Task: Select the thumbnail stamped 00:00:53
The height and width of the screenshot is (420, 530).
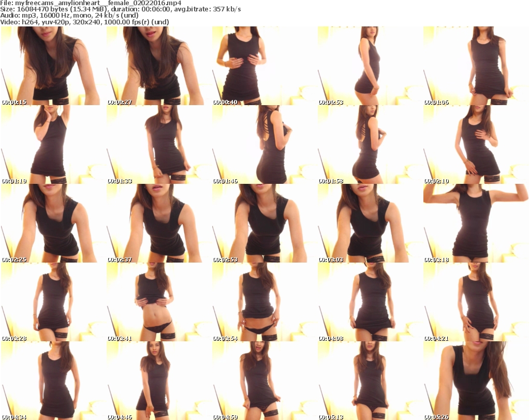Action: (370, 66)
